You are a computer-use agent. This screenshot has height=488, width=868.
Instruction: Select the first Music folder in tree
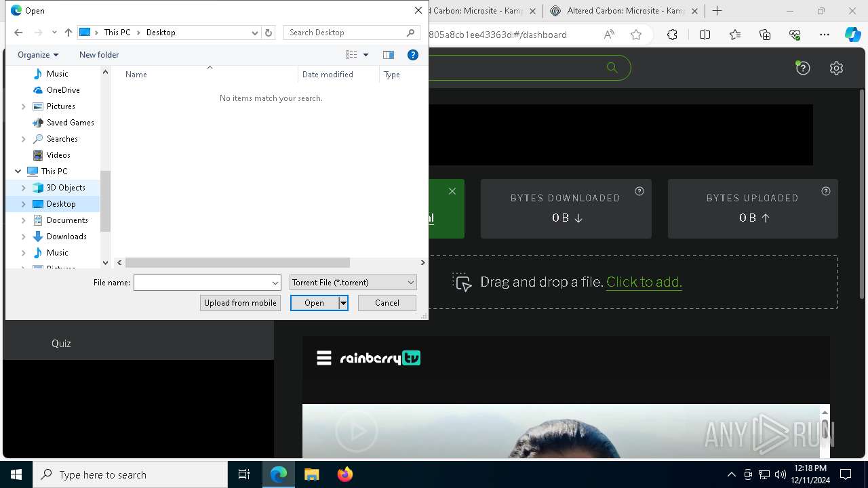pyautogui.click(x=58, y=74)
